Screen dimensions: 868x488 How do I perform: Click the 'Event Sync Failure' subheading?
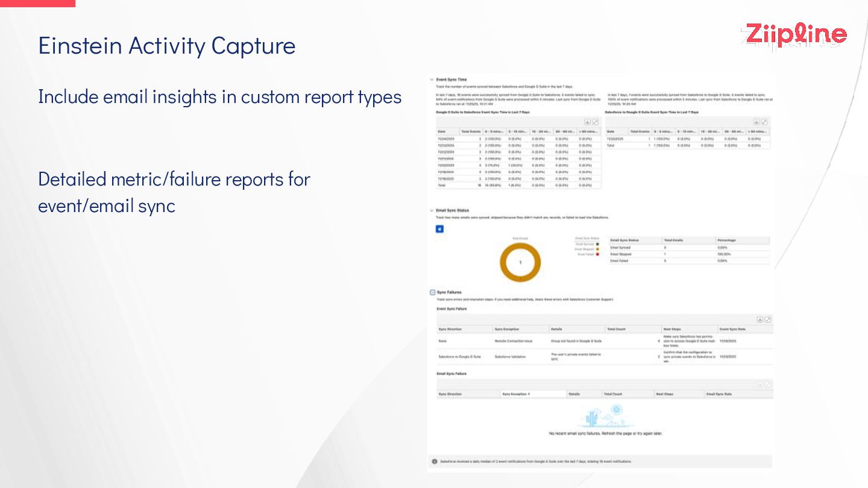tap(452, 309)
